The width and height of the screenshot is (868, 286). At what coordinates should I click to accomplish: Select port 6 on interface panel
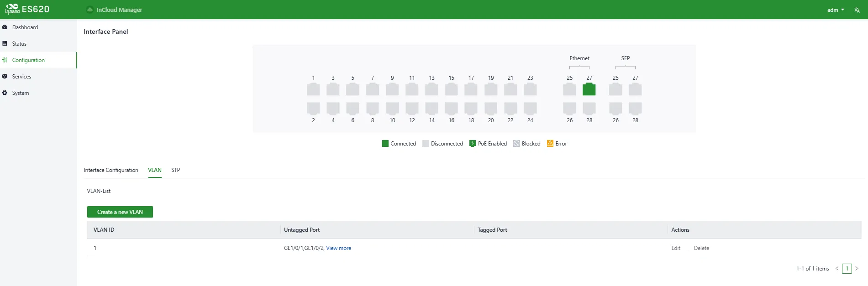[x=352, y=108]
